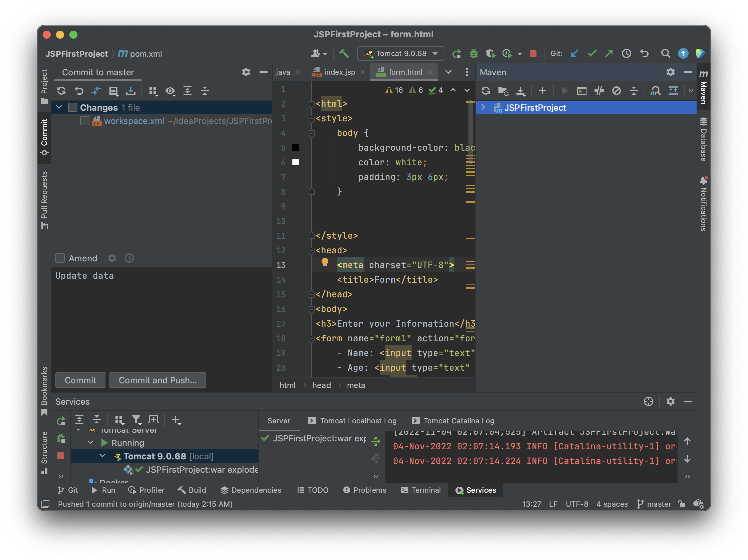The height and width of the screenshot is (560, 748).
Task: Toggle preview diff eye icon in Commit
Action: 170,91
